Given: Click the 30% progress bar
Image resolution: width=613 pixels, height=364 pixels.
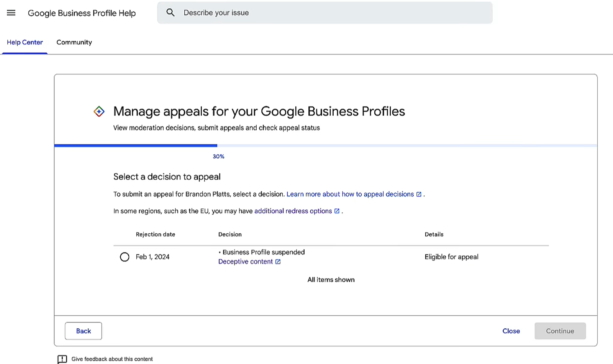Looking at the screenshot, I should [x=326, y=146].
